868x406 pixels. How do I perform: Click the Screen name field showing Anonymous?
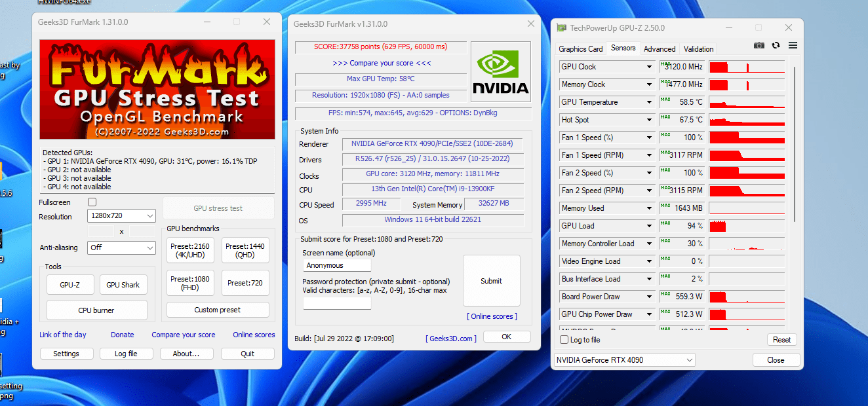point(337,265)
